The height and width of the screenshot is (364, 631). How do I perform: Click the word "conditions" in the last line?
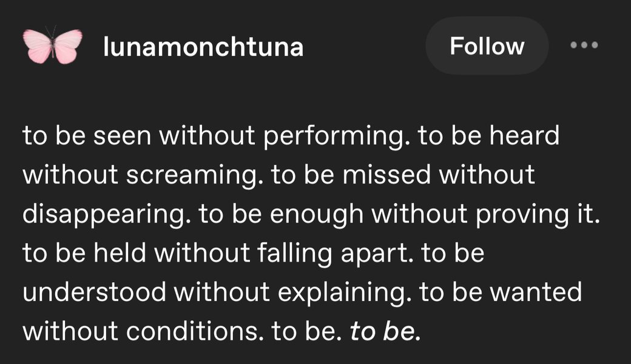pyautogui.click(x=192, y=331)
